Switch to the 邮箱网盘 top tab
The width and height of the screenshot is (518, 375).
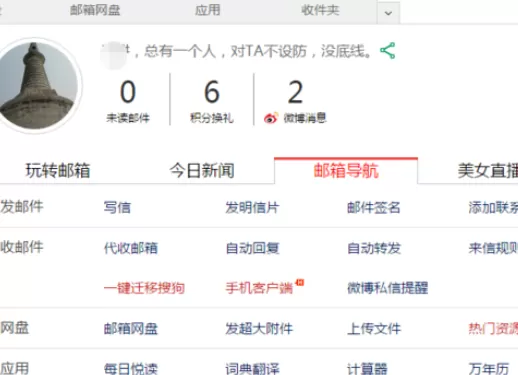[95, 10]
